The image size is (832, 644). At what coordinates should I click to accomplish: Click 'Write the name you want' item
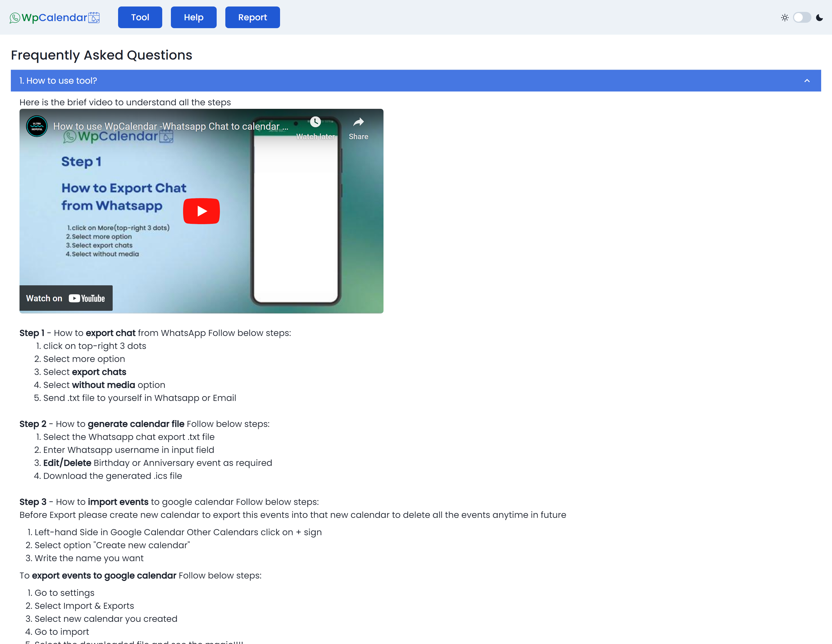tap(89, 558)
